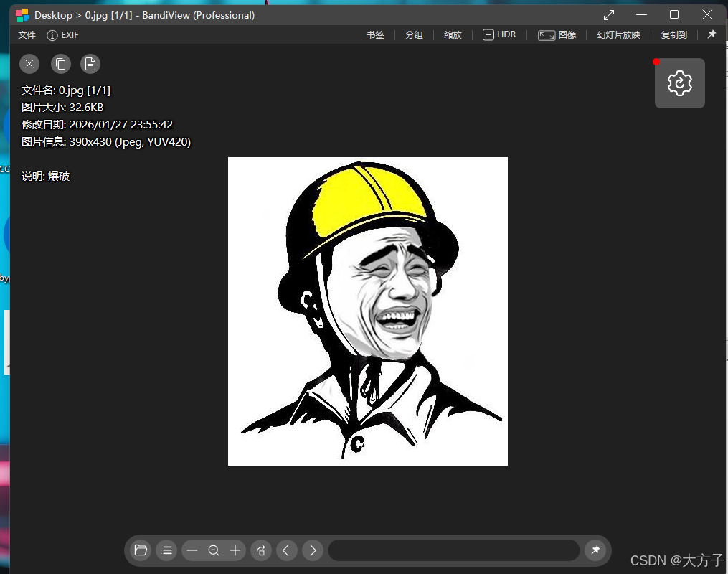
Task: Toggle the HDR option
Action: tap(499, 35)
